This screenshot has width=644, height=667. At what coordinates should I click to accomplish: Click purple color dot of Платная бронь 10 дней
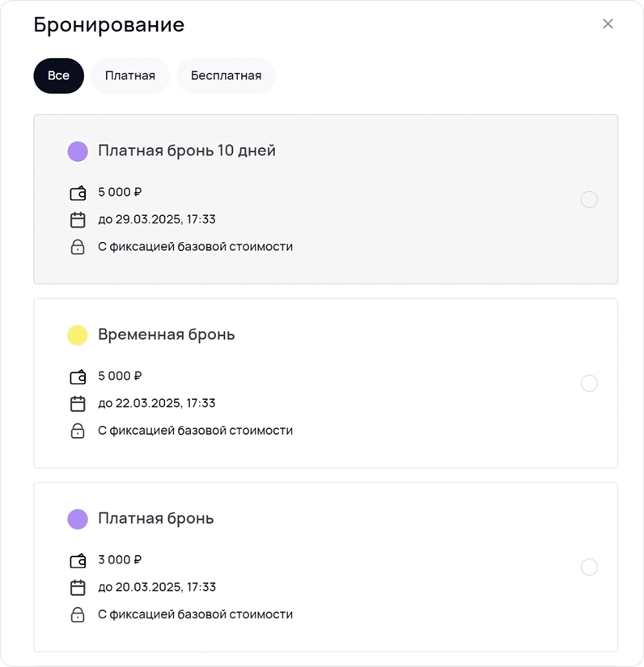(78, 151)
